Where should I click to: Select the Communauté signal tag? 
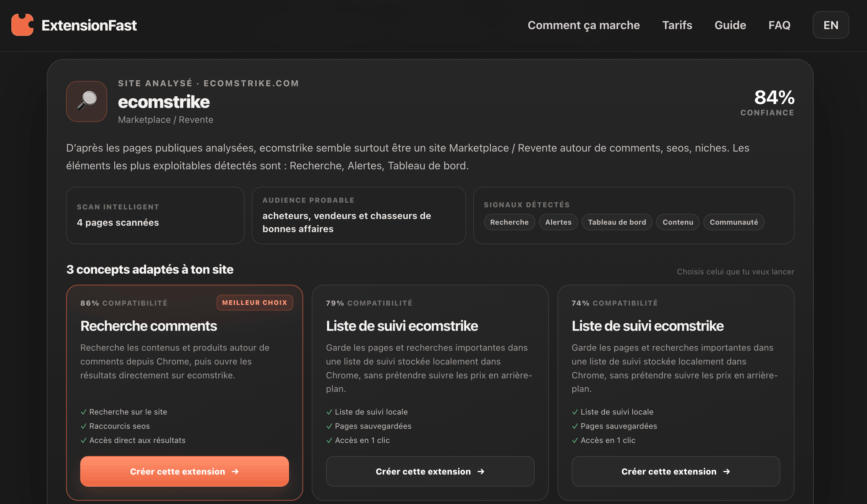tap(734, 222)
